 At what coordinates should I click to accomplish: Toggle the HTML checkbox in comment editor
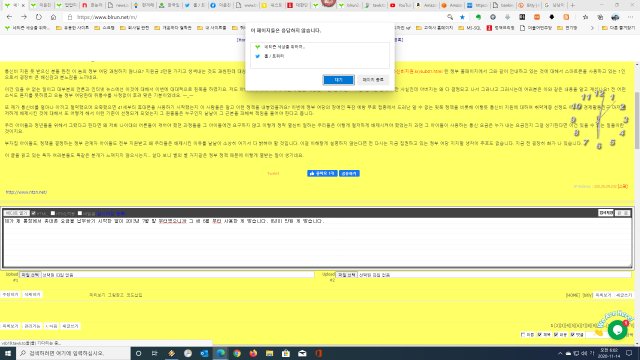click(34, 213)
